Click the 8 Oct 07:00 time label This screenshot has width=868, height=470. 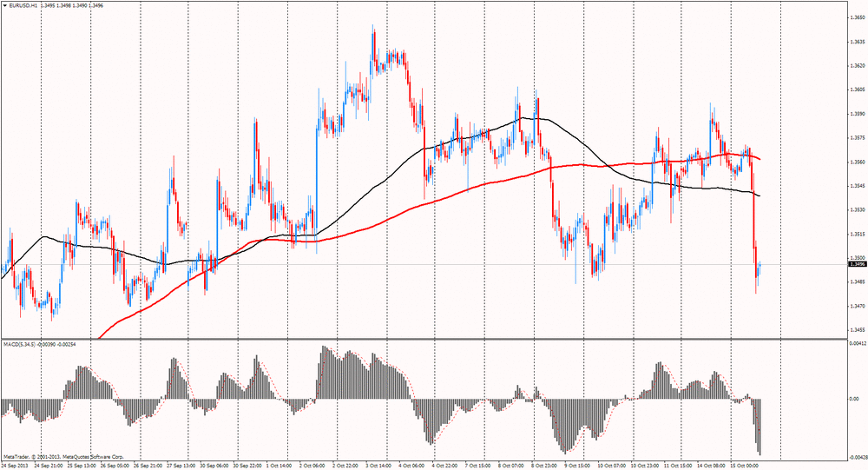pos(512,466)
